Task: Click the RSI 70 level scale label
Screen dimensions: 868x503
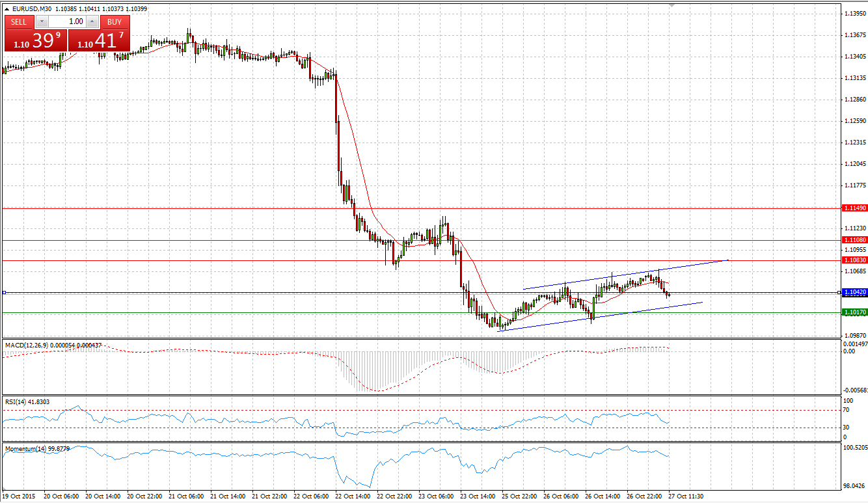Action: (847, 411)
